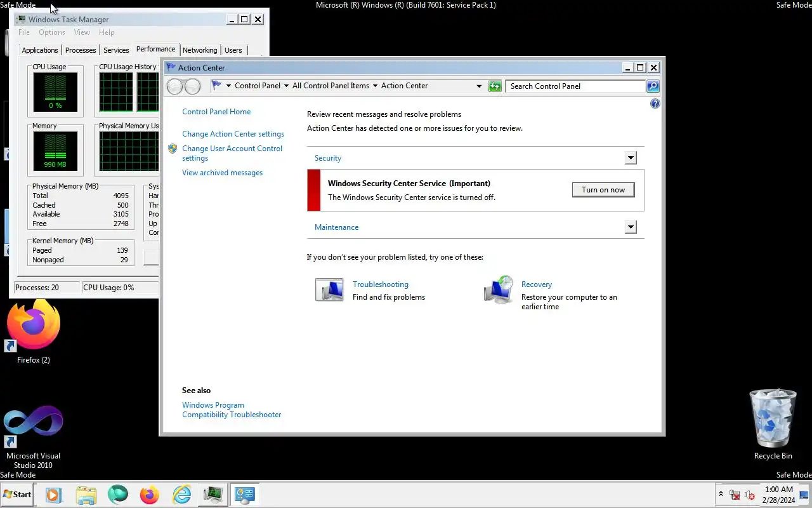Click the CPU Usage meter in Task Manager
Image resolution: width=812 pixels, height=508 pixels.
coord(55,91)
